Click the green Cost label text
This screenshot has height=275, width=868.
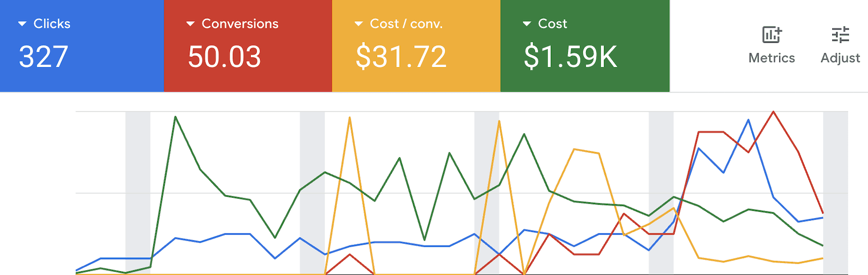[x=552, y=24]
